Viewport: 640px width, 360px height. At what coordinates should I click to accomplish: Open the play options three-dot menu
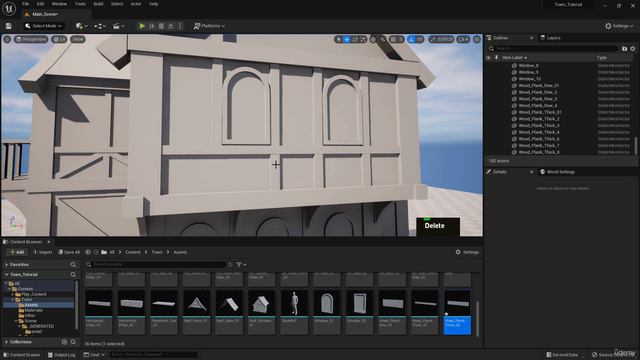180,26
